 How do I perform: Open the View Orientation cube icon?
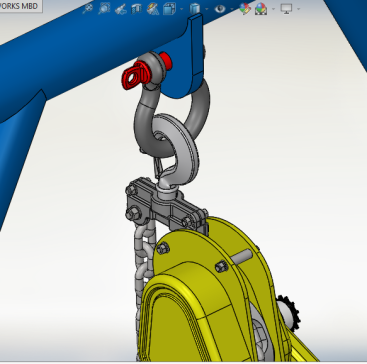pos(170,9)
